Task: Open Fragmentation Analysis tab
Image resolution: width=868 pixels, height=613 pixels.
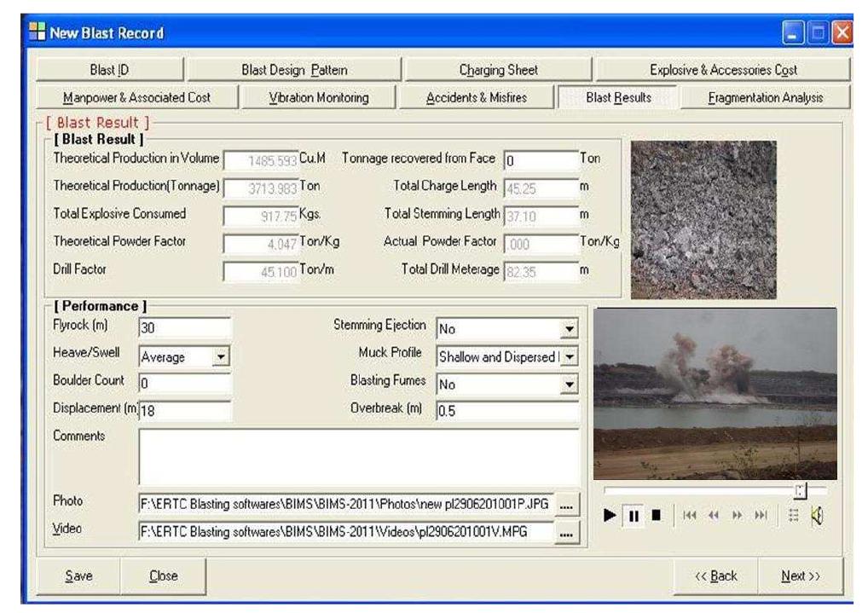Action: [x=766, y=97]
